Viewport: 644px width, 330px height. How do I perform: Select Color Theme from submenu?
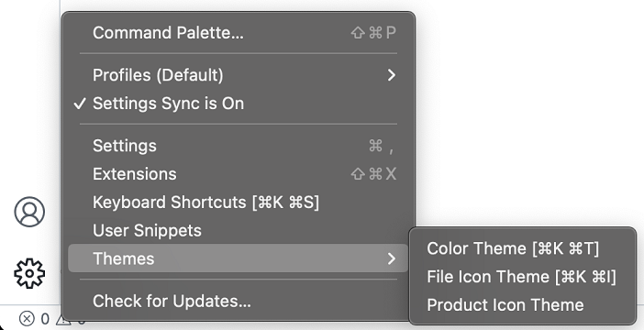[522, 248]
